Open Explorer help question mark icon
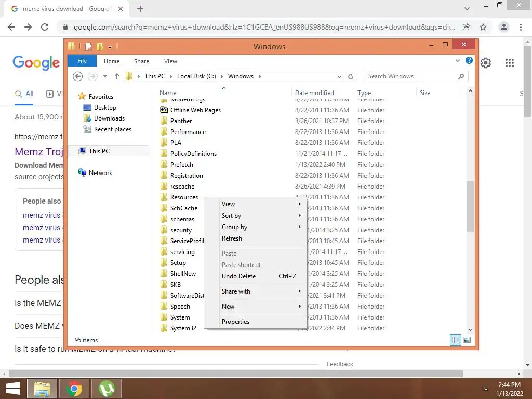 pos(469,60)
